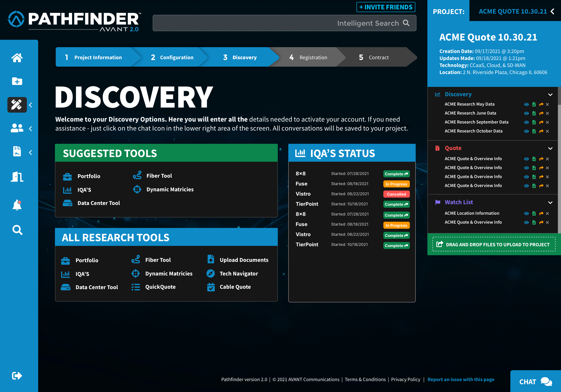This screenshot has height=392, width=561.
Task: Open Tech Navigator in All Research Tools
Action: click(232, 274)
